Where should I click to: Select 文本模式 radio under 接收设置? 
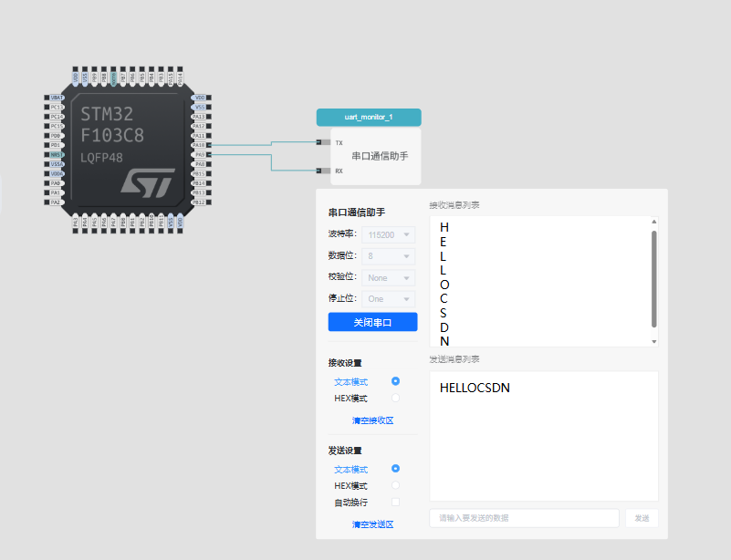(395, 381)
